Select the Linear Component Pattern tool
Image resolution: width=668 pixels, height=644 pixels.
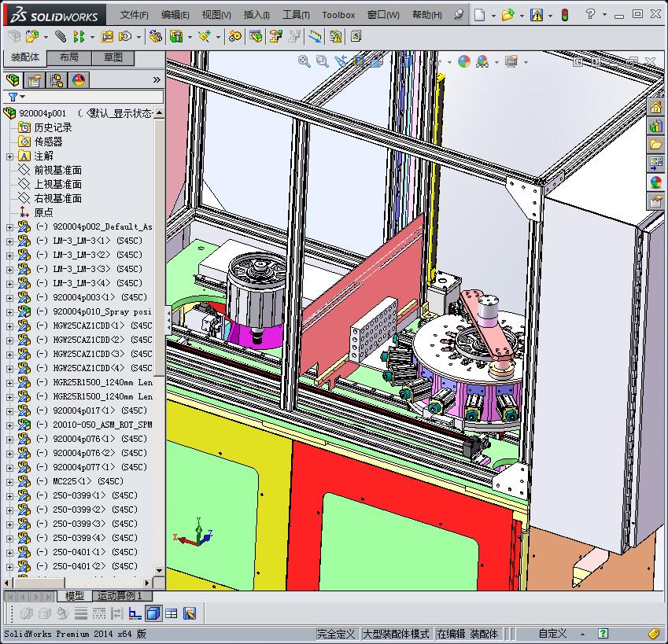pyautogui.click(x=79, y=37)
